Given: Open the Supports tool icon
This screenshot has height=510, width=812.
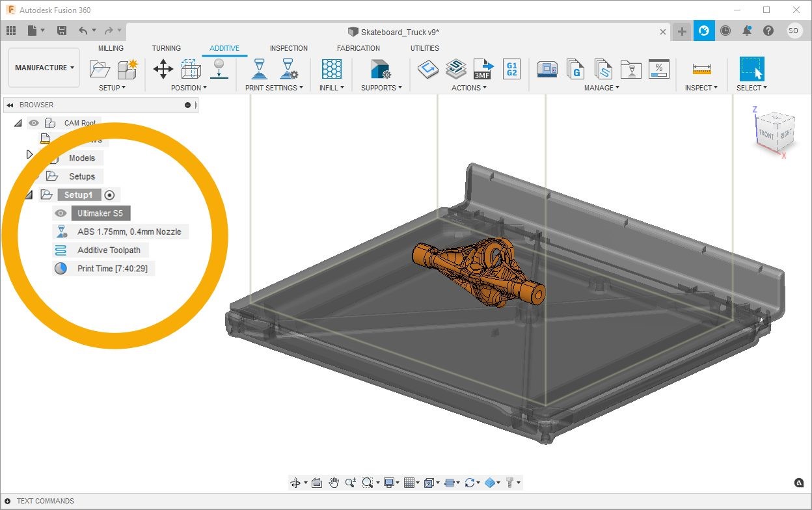Looking at the screenshot, I should (380, 69).
